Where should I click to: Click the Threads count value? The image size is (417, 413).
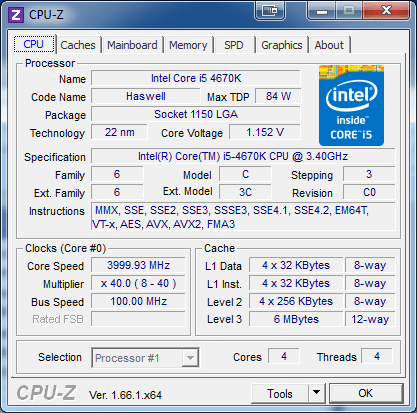coord(377,356)
